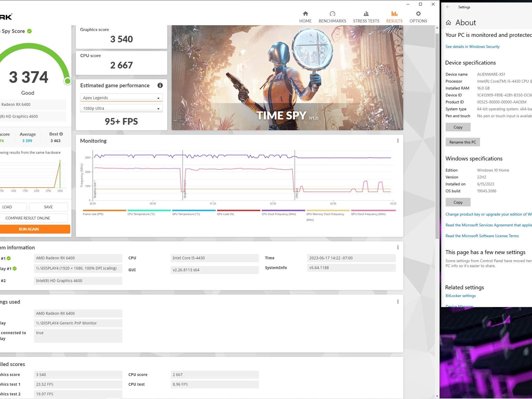Click the Settings back arrow
532x399 pixels.
(x=448, y=7)
